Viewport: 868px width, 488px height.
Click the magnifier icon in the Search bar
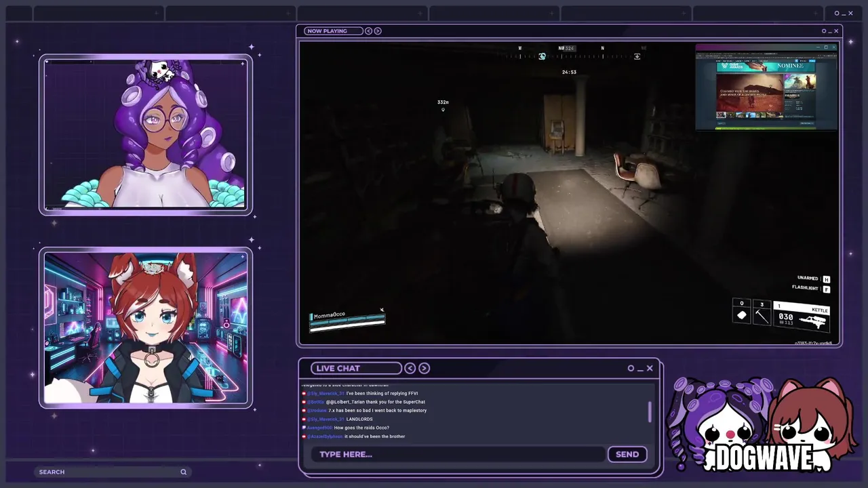(x=183, y=472)
